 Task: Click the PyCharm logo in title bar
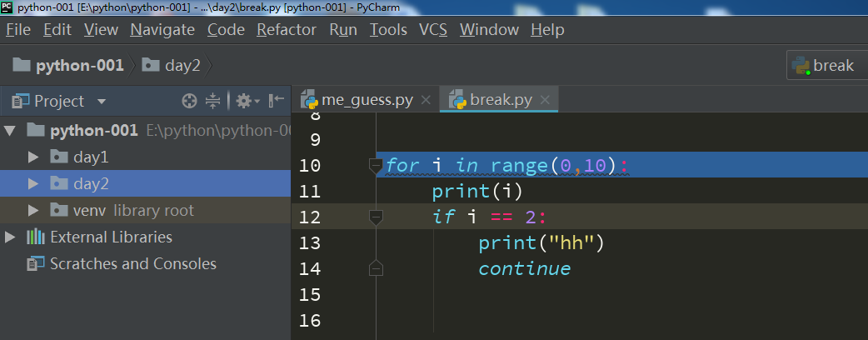7,7
